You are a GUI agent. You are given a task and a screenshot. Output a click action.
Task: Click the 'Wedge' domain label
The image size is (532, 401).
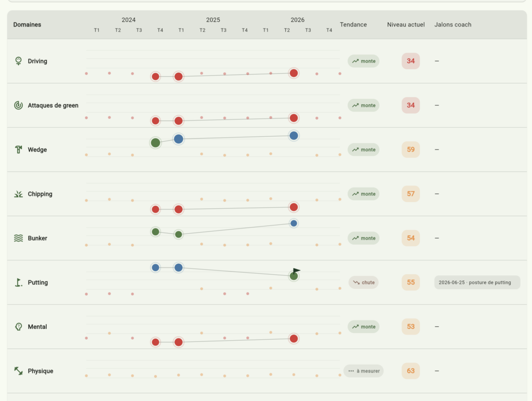(37, 150)
